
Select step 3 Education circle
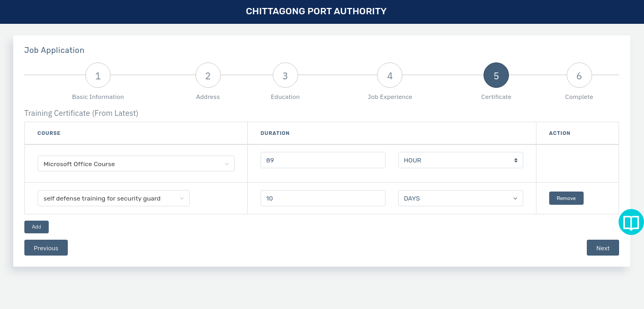coord(285,76)
